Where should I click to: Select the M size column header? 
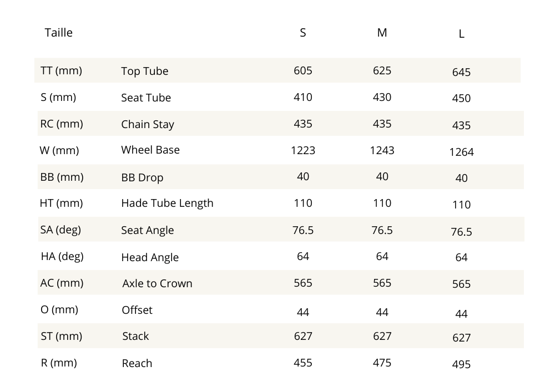coord(382,33)
